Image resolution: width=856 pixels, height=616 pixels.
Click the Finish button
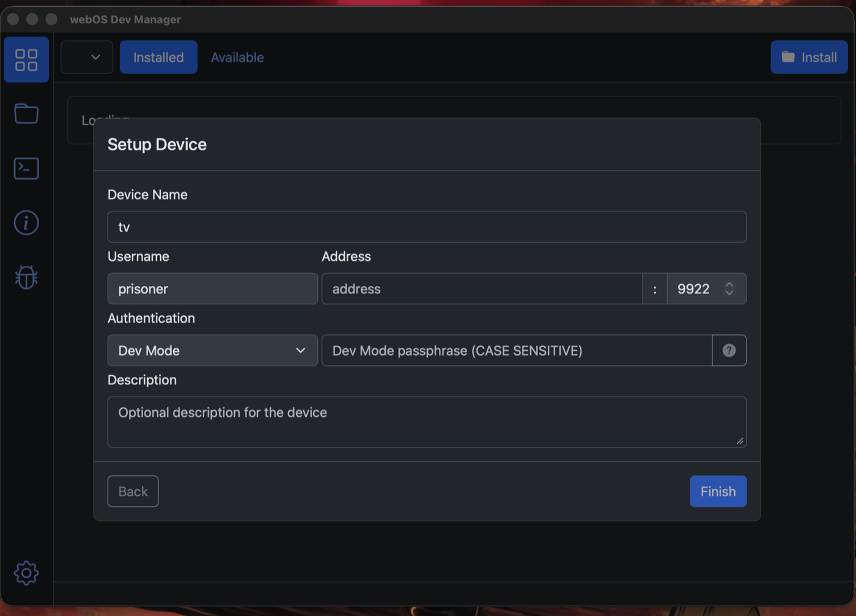pos(718,491)
